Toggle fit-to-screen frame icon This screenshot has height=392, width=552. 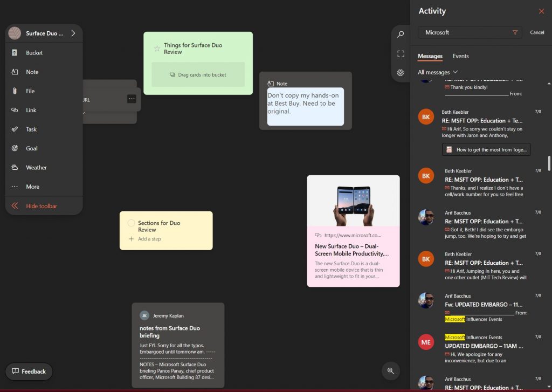(401, 54)
